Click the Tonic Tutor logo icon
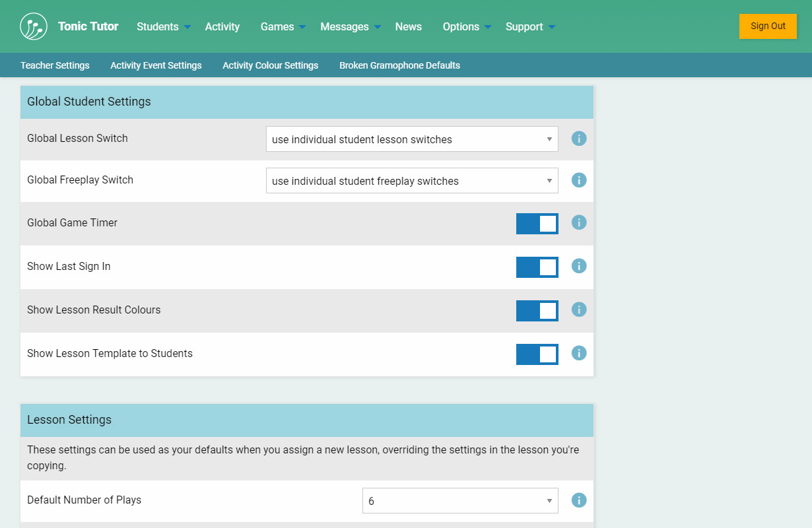 point(34,26)
